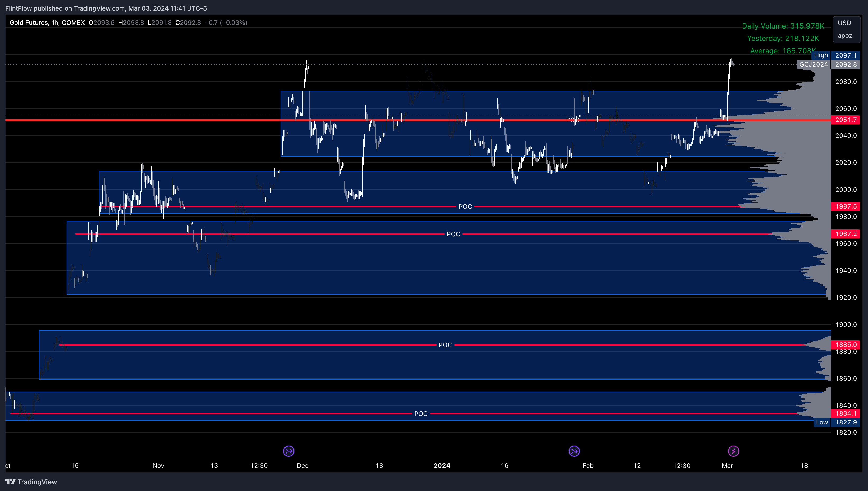Click the Nov label on time axis
The height and width of the screenshot is (491, 868).
[158, 465]
